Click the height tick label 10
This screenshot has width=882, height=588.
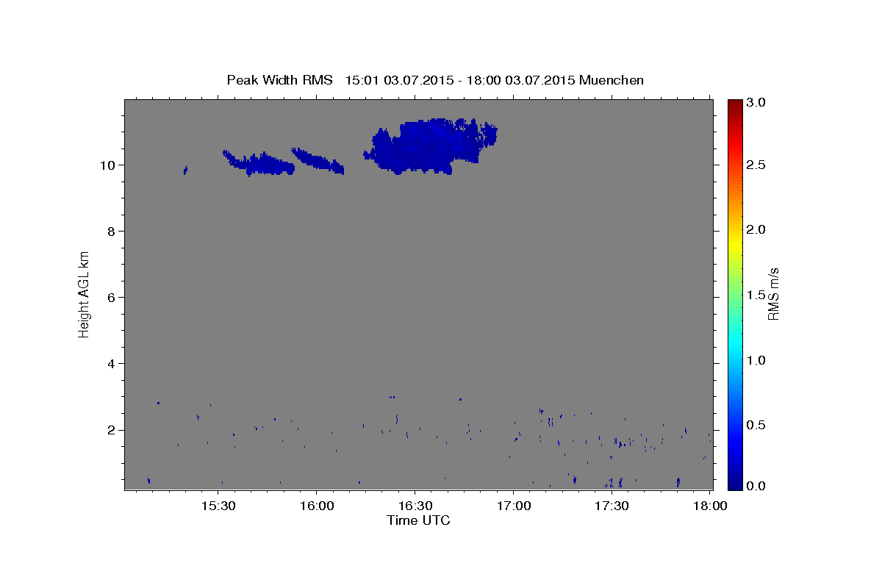[109, 165]
